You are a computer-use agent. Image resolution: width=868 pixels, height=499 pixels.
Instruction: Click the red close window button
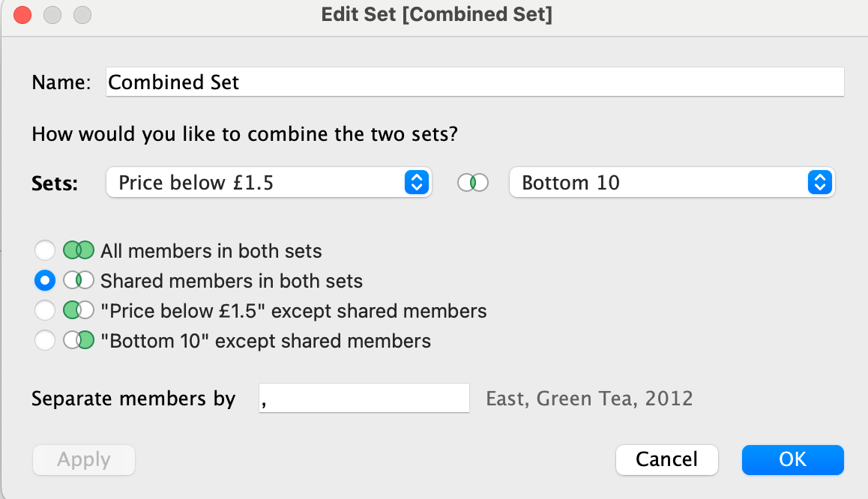[22, 15]
